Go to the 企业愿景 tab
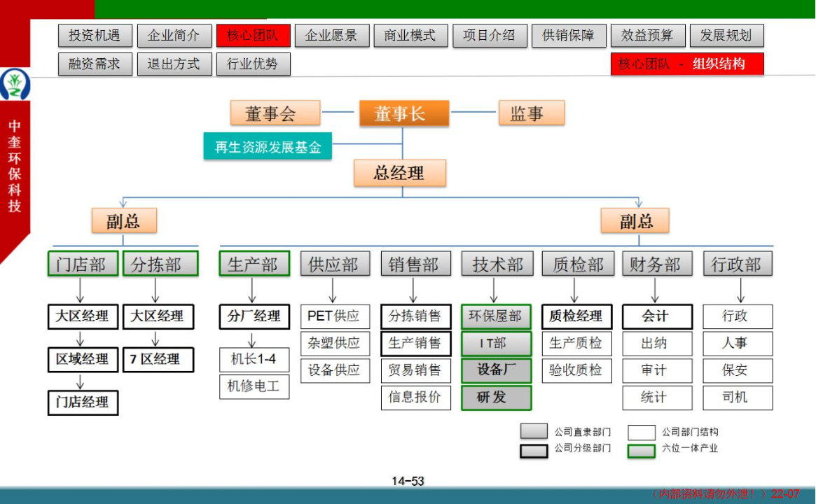This screenshot has width=816, height=504. click(x=332, y=36)
